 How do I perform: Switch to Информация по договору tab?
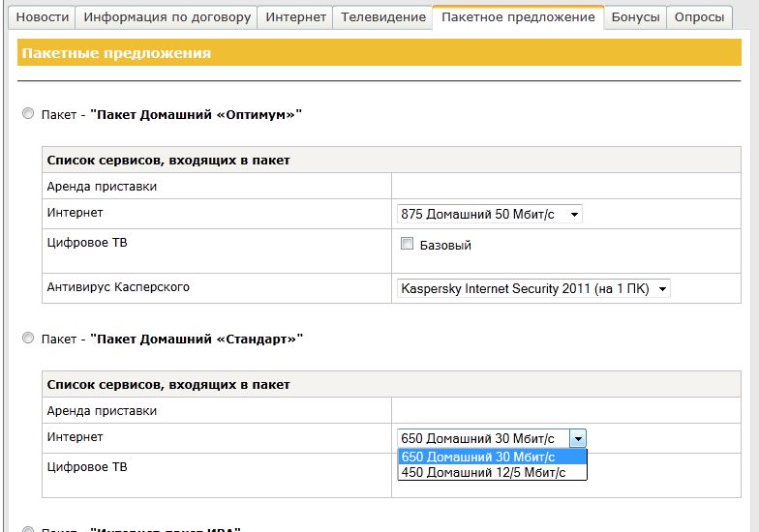pos(167,17)
